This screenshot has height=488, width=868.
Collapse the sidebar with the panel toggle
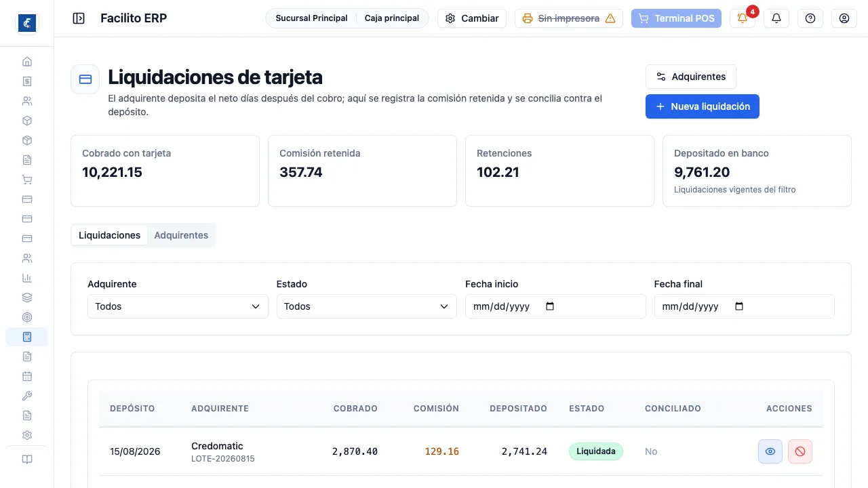tap(79, 18)
